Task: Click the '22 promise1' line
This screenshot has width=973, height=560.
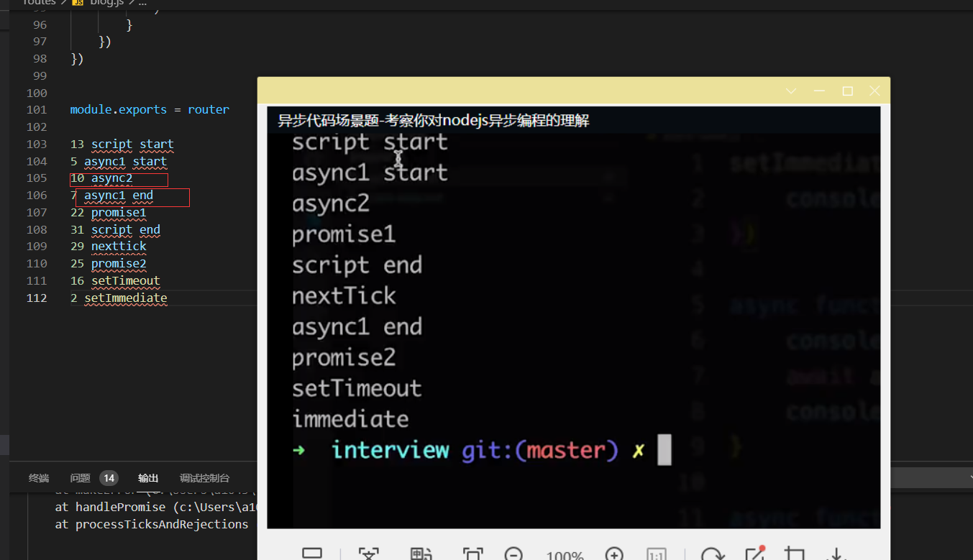Action: (109, 213)
